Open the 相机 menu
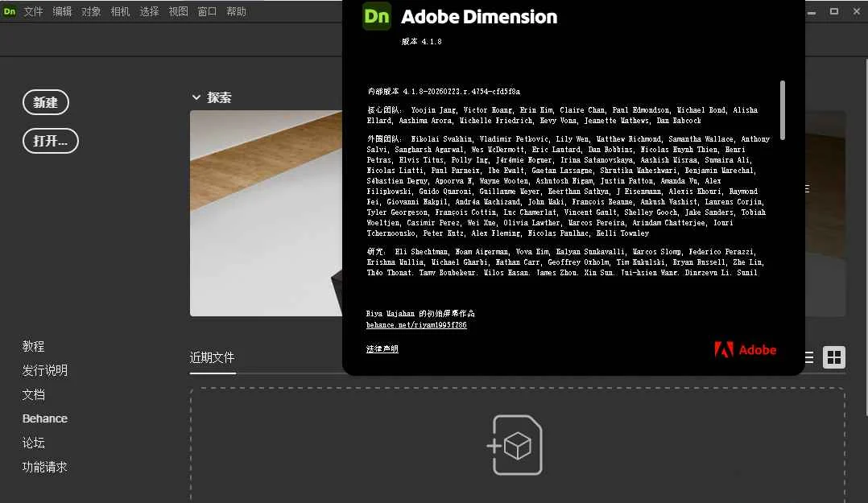Image resolution: width=868 pixels, height=503 pixels. (120, 11)
